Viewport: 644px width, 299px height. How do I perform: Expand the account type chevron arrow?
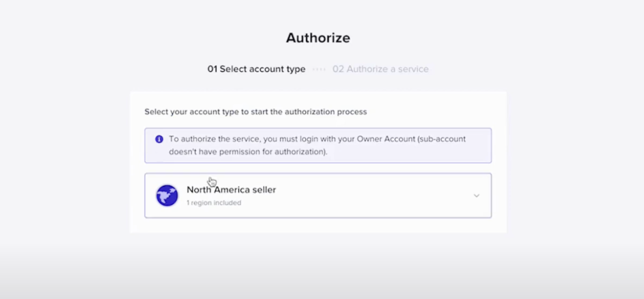tap(477, 196)
